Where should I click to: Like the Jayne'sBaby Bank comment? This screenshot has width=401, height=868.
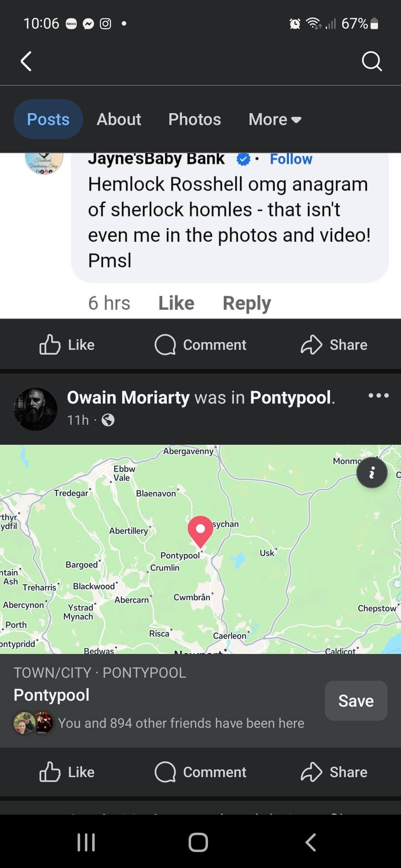click(176, 303)
